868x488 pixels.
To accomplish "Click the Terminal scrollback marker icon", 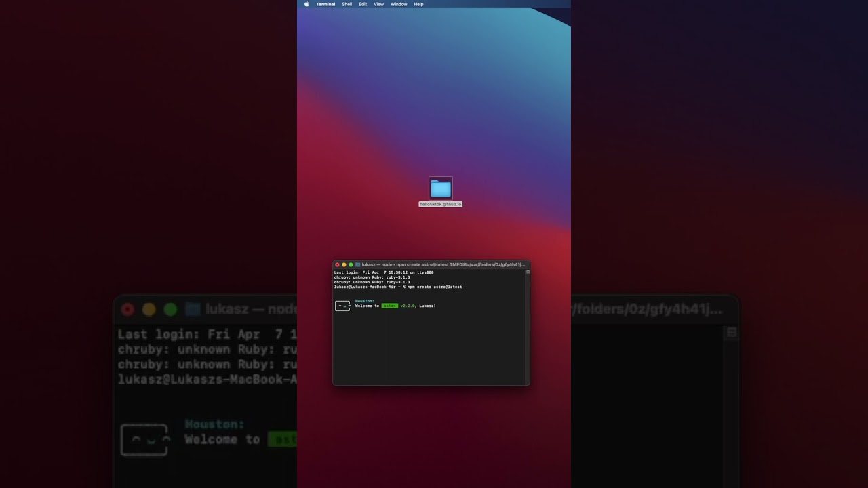I will 528,272.
